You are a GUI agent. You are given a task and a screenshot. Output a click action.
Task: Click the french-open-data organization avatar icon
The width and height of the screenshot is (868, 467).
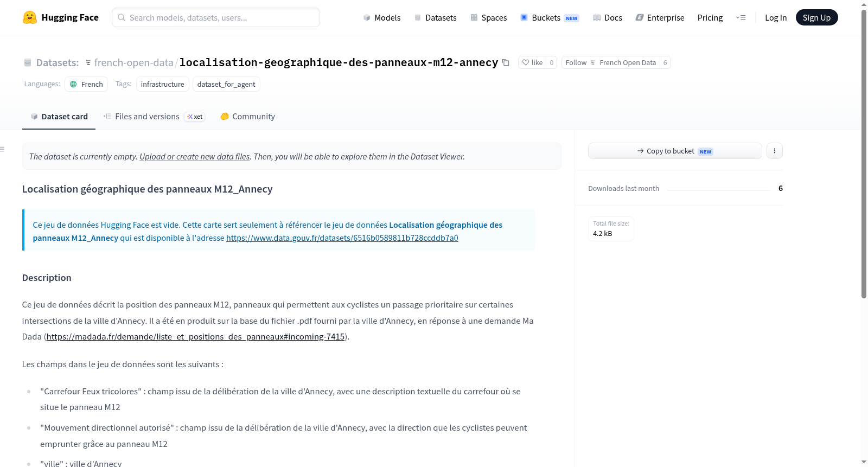pos(88,62)
